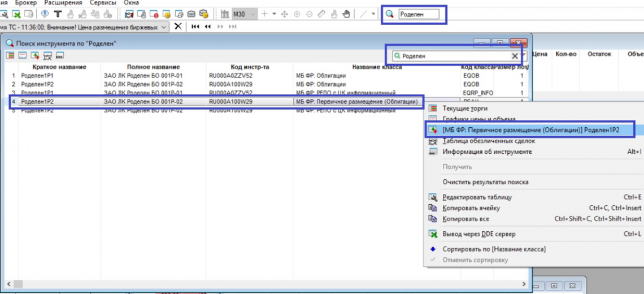Open the Сервисы menu
The height and width of the screenshot is (294, 644).
pos(102,3)
